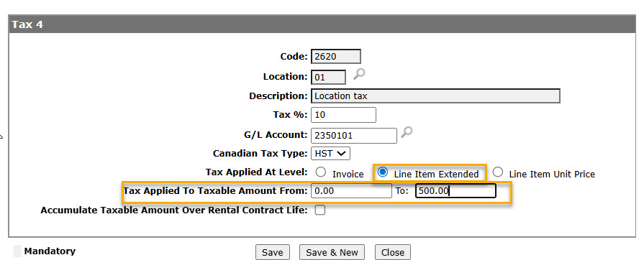644x260 pixels.
Task: Click the Save button
Action: click(272, 252)
